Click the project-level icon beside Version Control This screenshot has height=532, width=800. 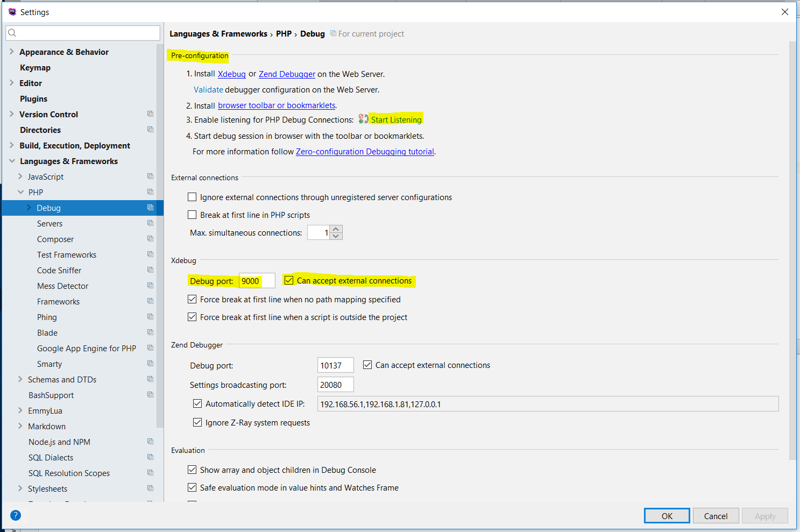tap(150, 114)
